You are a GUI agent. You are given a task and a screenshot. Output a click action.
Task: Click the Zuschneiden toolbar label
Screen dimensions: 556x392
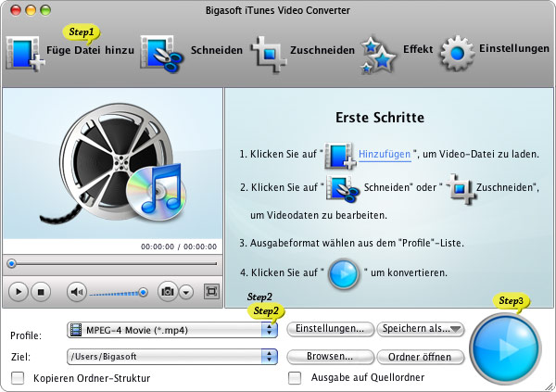tap(322, 50)
